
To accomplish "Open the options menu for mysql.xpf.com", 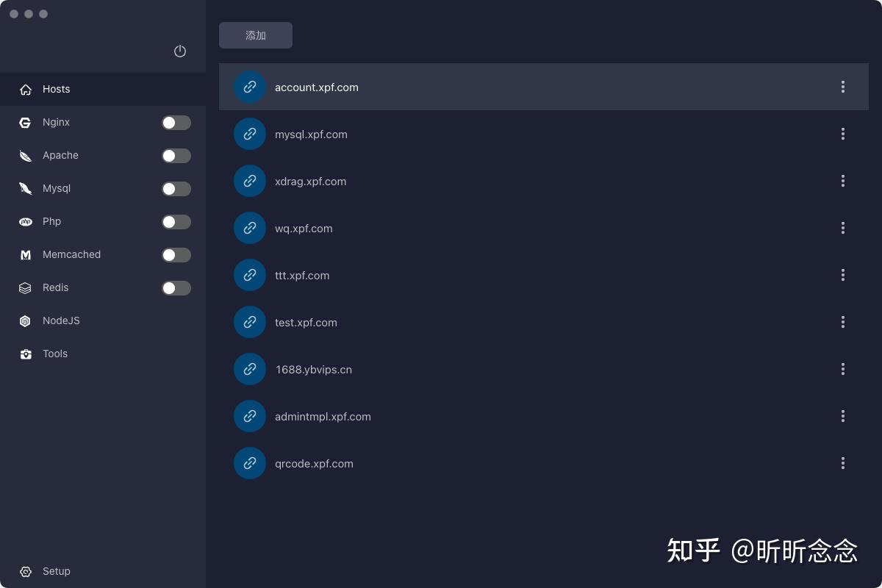I will point(843,134).
